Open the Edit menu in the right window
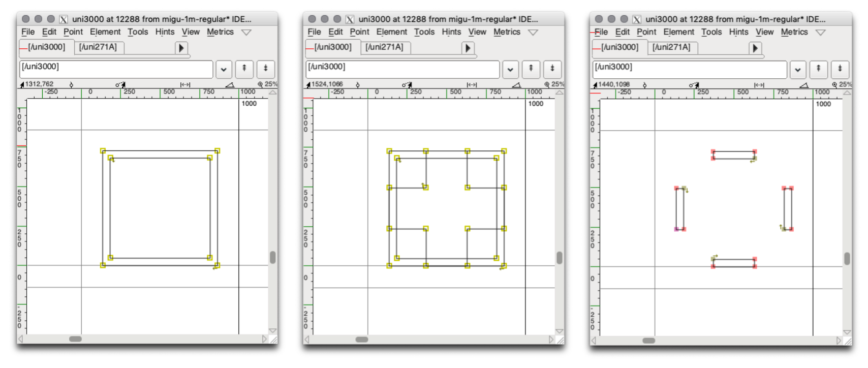 (623, 32)
